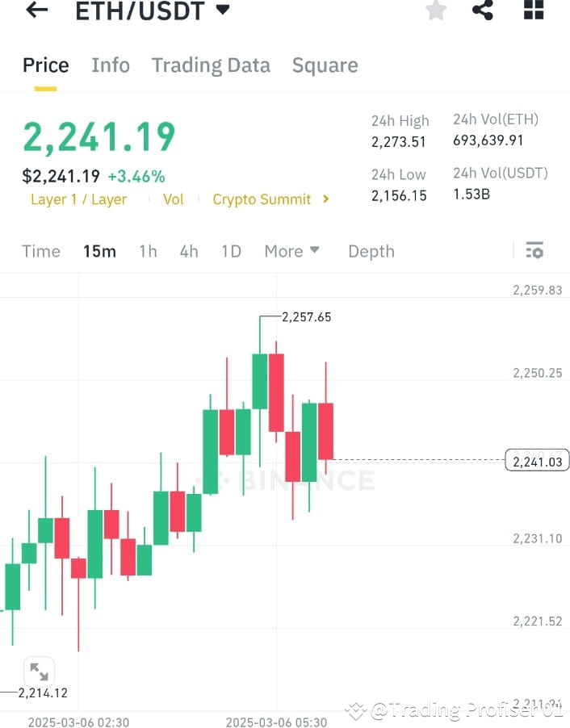The image size is (570, 728).
Task: Open the Square tab
Action: [x=325, y=65]
